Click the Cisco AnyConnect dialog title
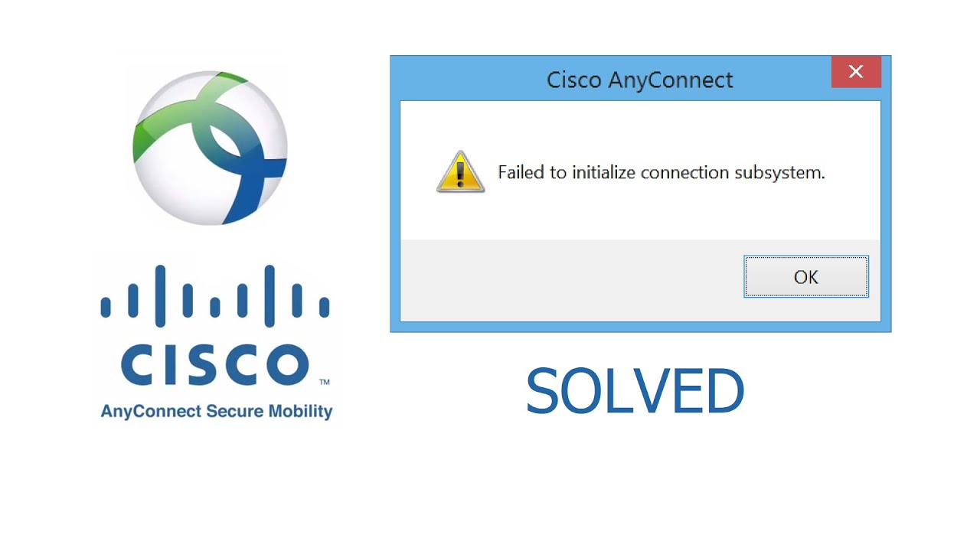Screen dimensions: 980x551 [x=640, y=80]
